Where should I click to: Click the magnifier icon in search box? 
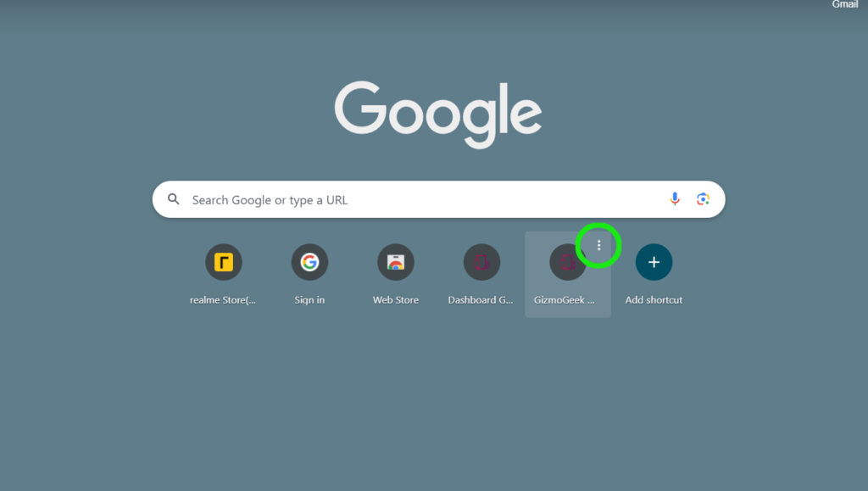pyautogui.click(x=173, y=199)
